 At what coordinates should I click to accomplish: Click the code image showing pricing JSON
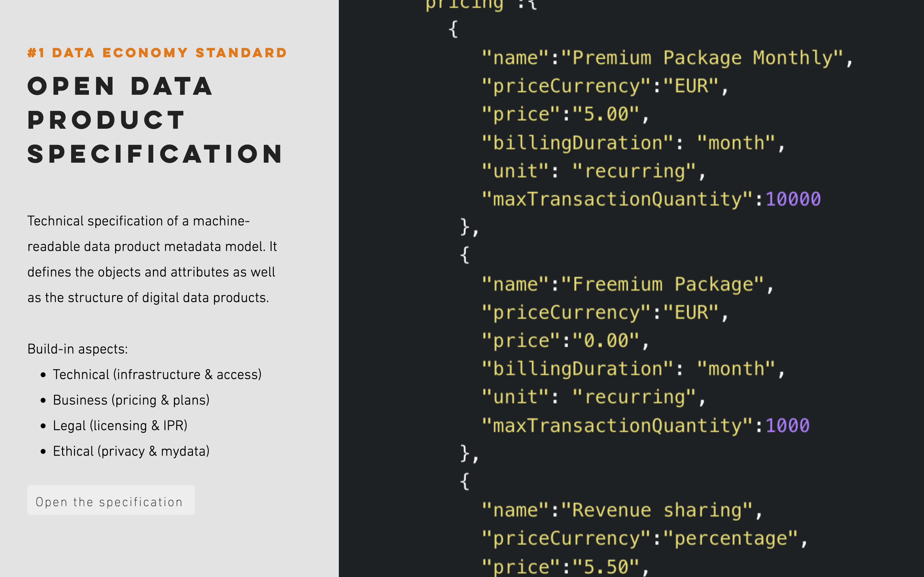[x=631, y=288]
